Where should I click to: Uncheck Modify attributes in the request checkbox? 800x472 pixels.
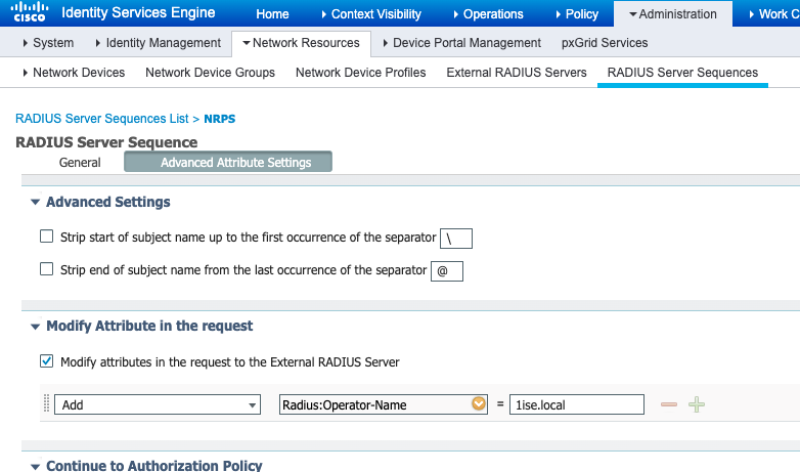point(46,361)
